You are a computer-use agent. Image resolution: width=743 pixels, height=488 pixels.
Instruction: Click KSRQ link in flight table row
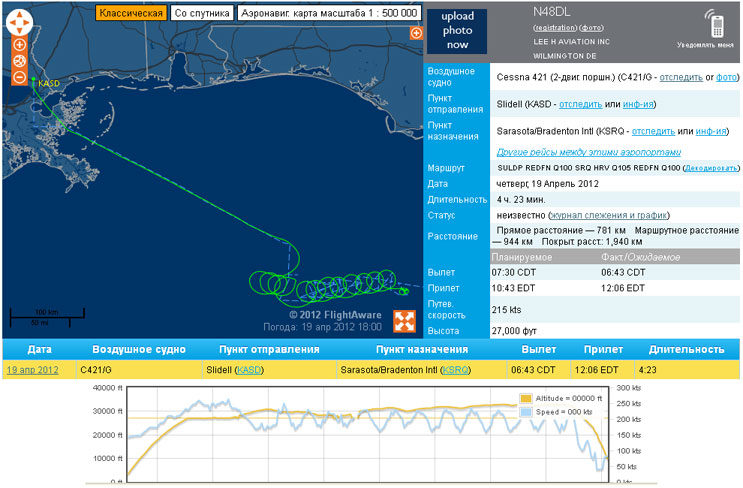pos(455,370)
